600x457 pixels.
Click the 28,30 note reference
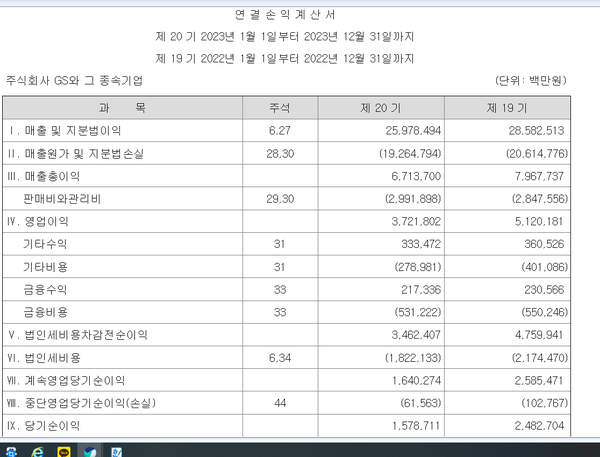(280, 154)
